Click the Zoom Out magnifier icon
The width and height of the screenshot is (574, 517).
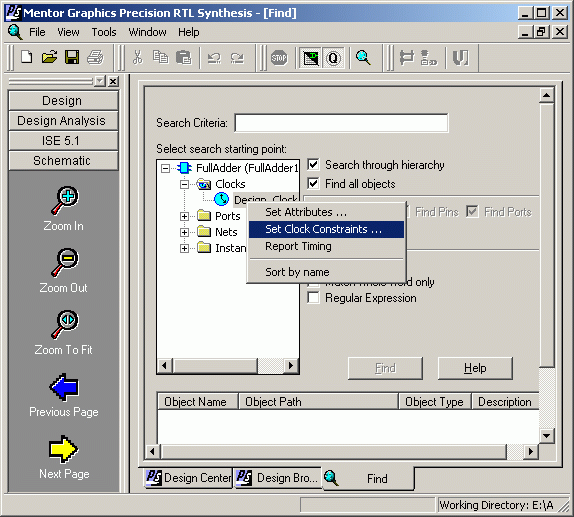pos(64,262)
